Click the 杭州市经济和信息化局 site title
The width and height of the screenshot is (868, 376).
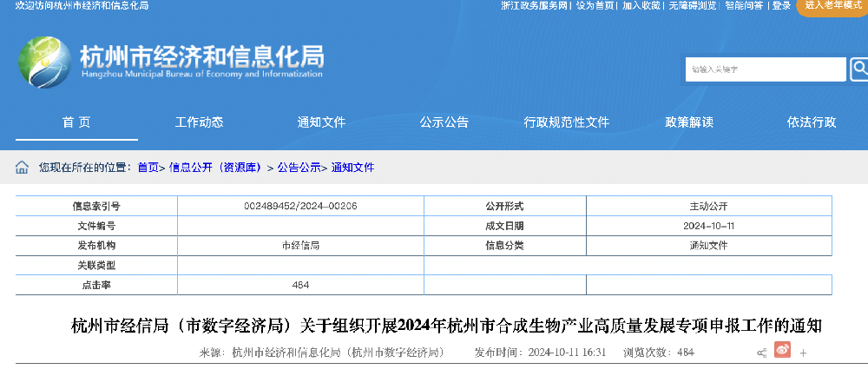(201, 56)
